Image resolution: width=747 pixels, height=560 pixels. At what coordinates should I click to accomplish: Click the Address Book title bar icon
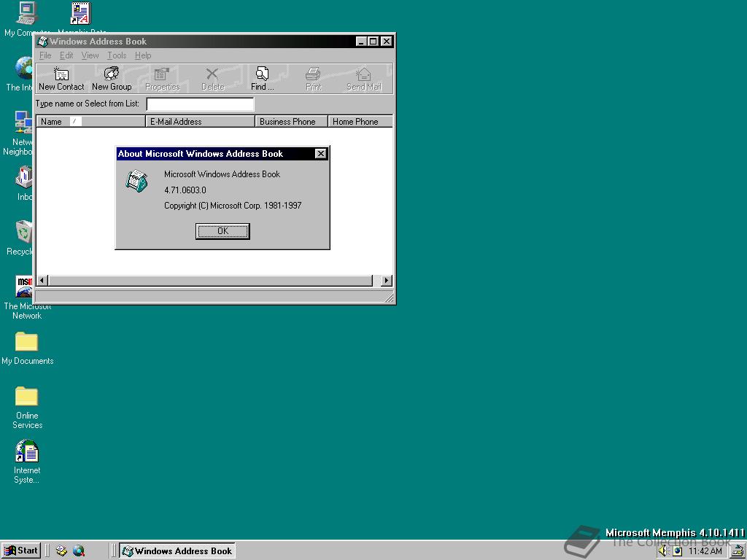[x=43, y=42]
